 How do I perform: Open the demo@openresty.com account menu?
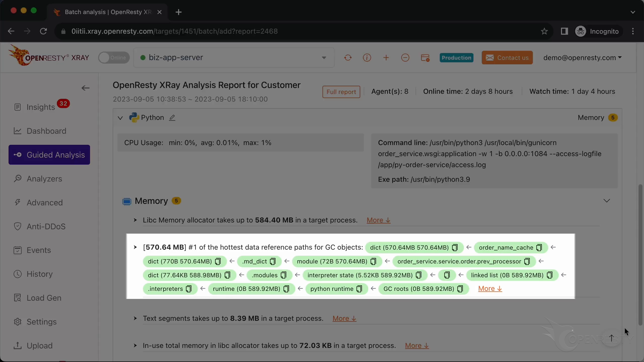pyautogui.click(x=582, y=58)
